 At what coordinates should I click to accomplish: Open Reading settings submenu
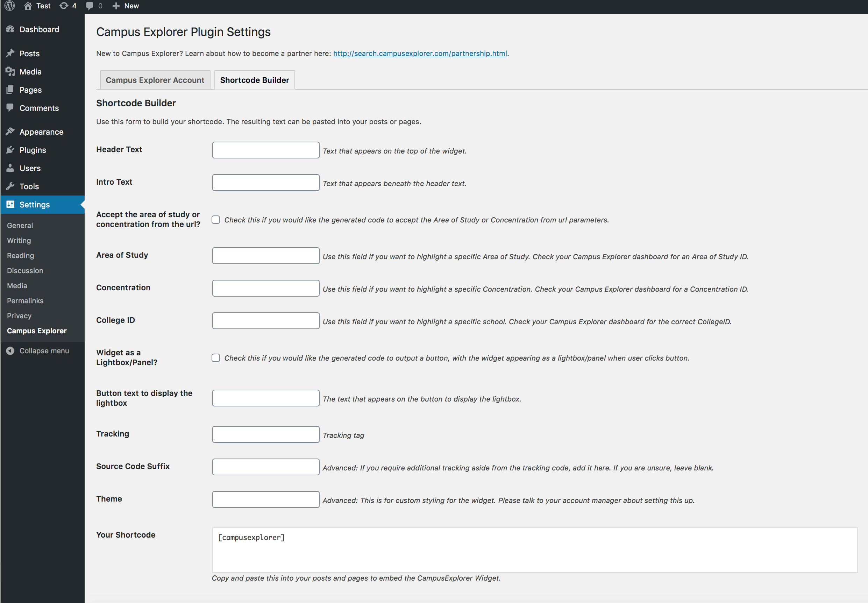point(20,256)
